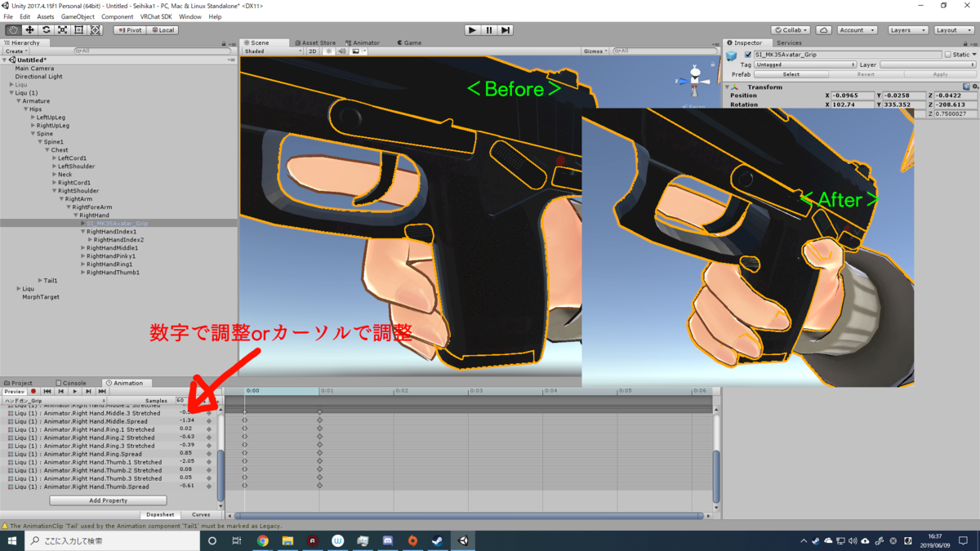This screenshot has width=980, height=551.
Task: Click the prefab Select button
Action: pos(791,74)
